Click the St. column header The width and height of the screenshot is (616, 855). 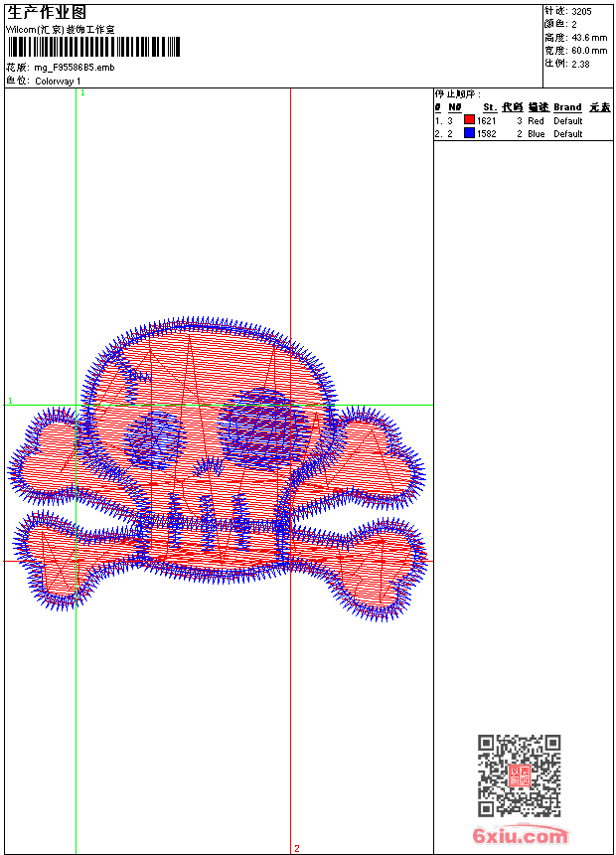click(x=489, y=107)
